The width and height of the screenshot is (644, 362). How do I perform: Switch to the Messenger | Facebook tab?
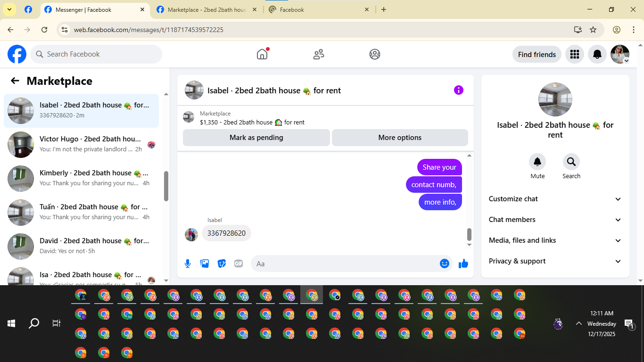click(95, 9)
